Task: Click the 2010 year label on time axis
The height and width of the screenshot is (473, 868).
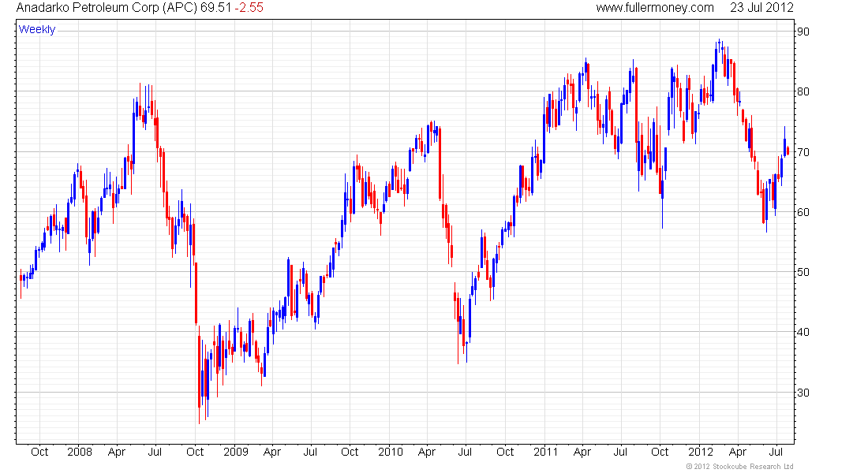Action: coord(391,452)
